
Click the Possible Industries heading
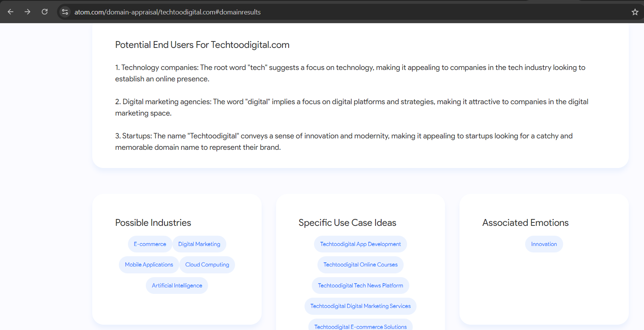coord(153,223)
